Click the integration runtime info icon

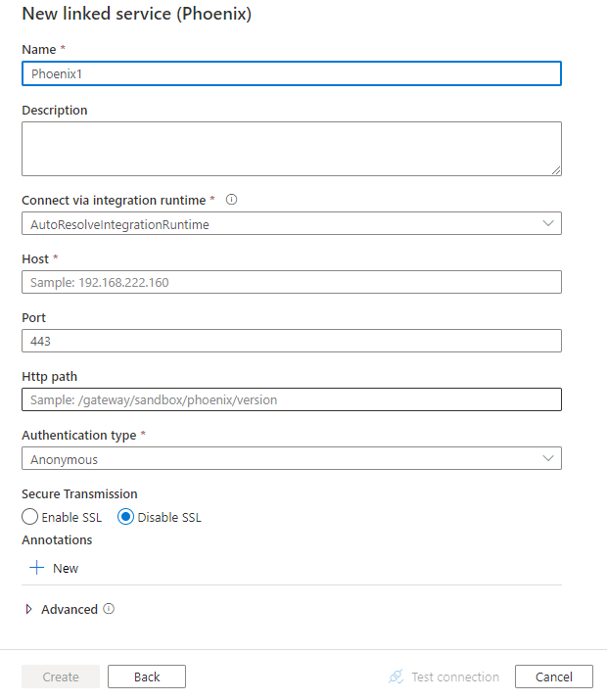pyautogui.click(x=231, y=200)
